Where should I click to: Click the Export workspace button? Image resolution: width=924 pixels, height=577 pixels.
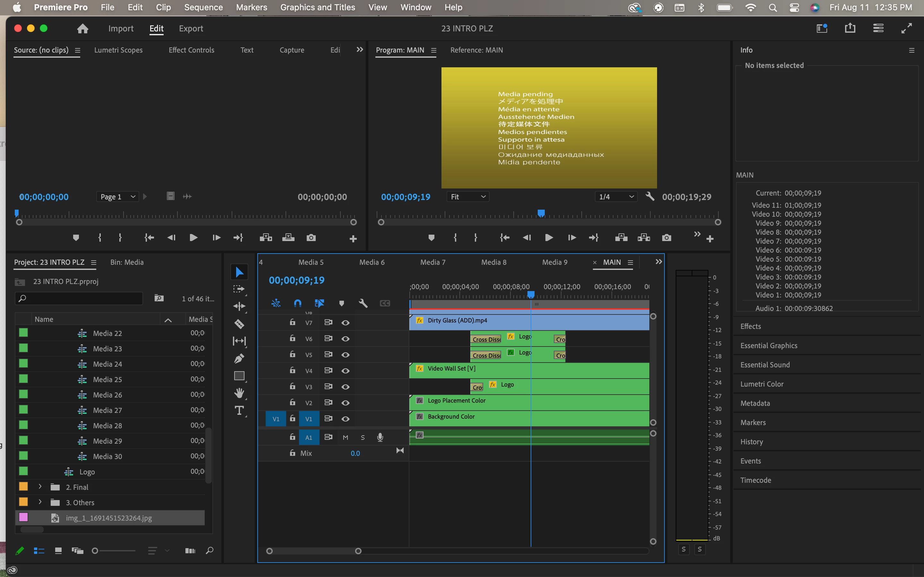191,29
